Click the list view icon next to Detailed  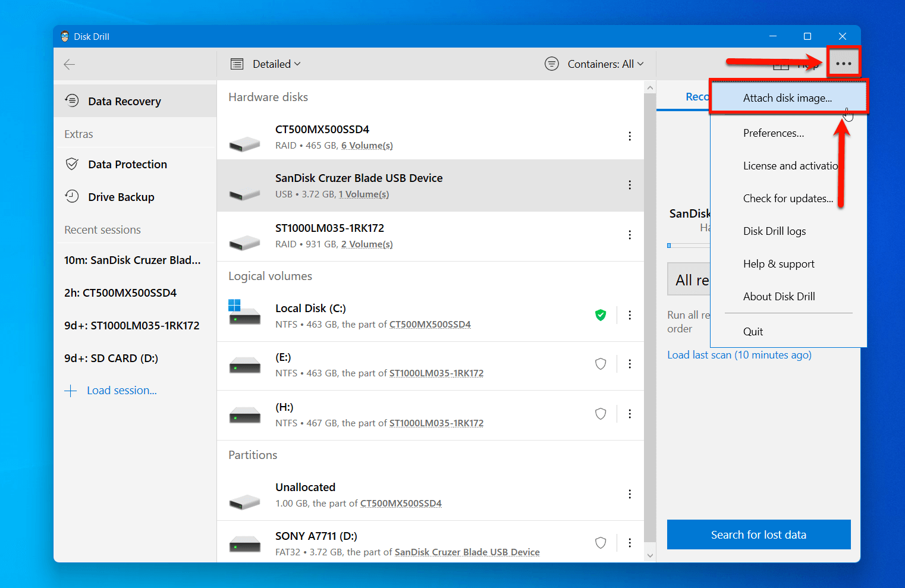click(237, 64)
